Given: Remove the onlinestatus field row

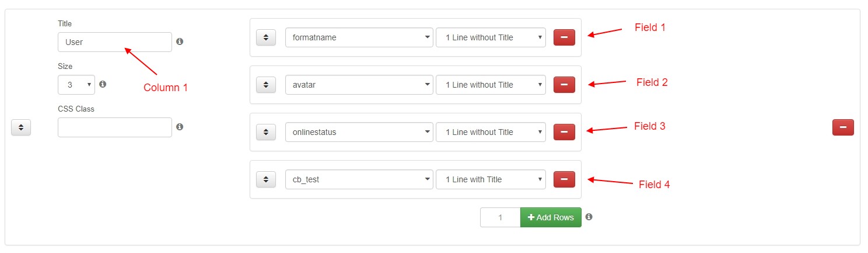Looking at the screenshot, I should (x=564, y=132).
